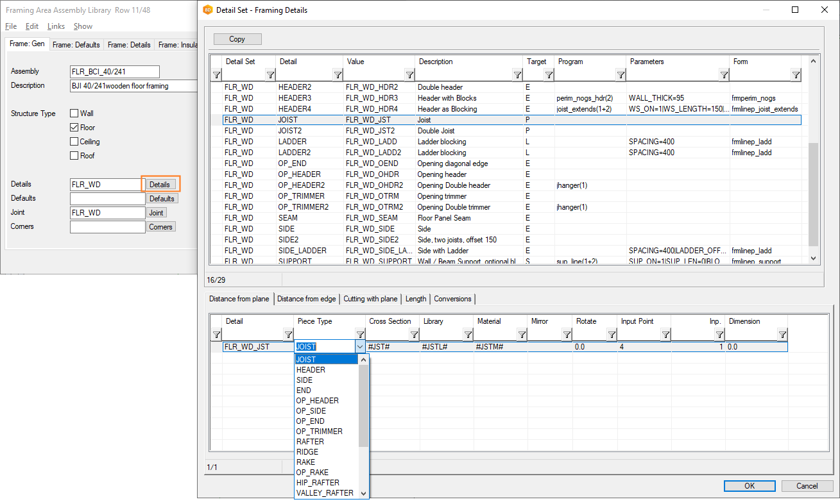This screenshot has width=840, height=504.
Task: Click the Assembly name input field
Action: tap(114, 72)
